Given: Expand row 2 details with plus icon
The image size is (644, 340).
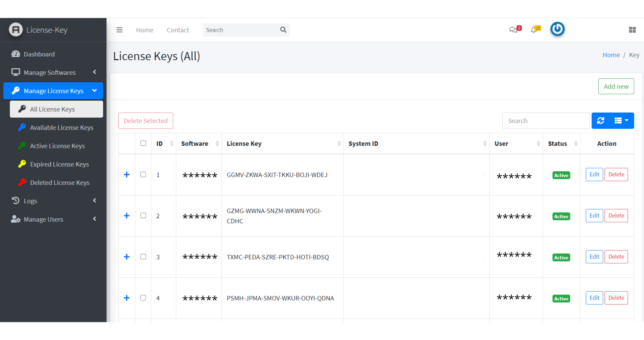Looking at the screenshot, I should 127,216.
